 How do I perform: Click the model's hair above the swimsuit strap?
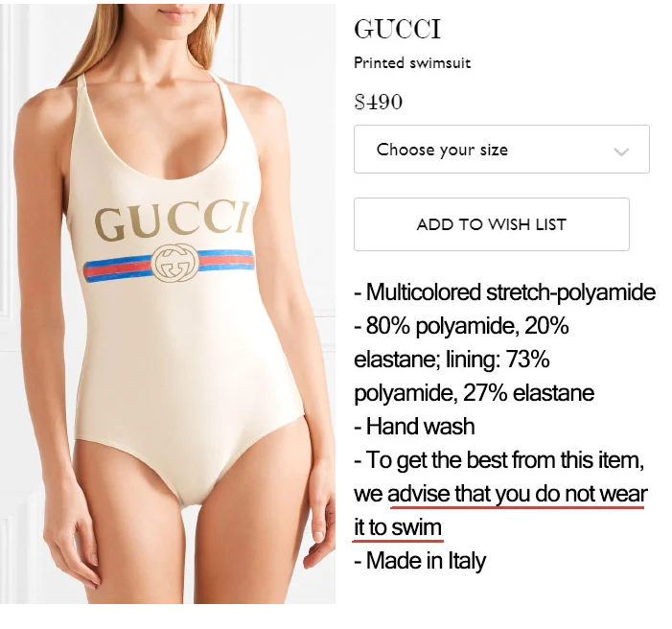pyautogui.click(x=73, y=52)
